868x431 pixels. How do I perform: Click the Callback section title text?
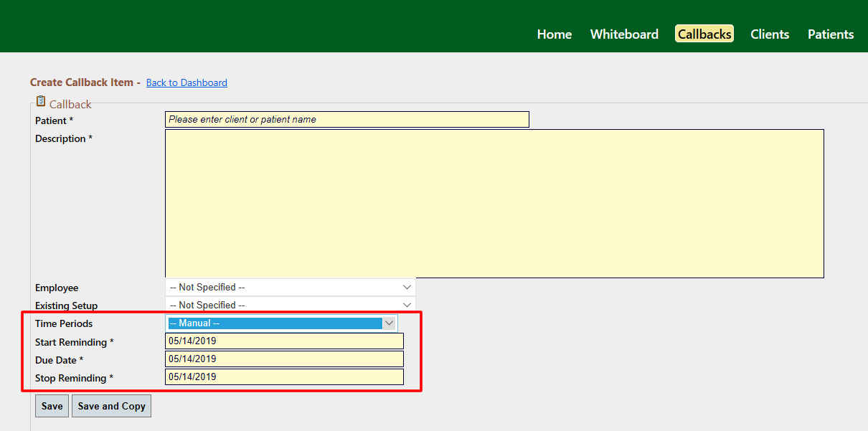coord(70,104)
